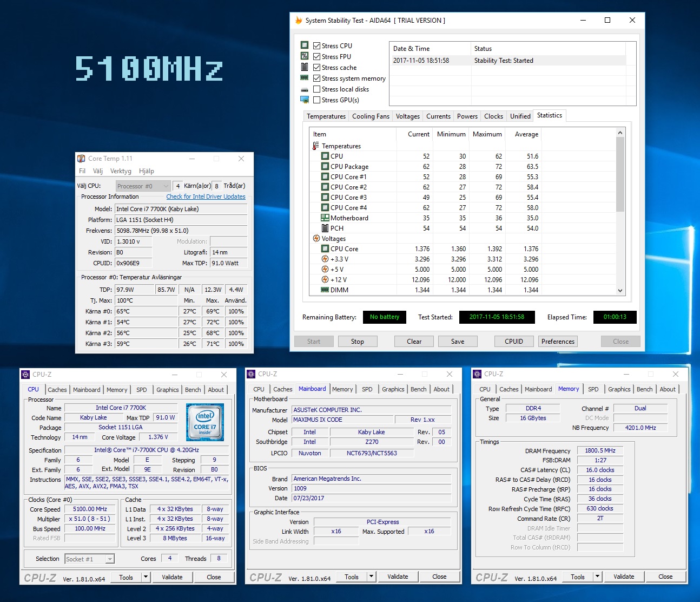Click the PCH row icon in statistics

click(x=325, y=228)
